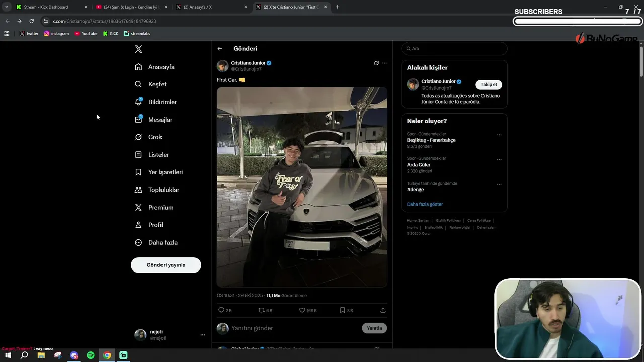
Task: Open Arda Güler trend
Action: 419,165
